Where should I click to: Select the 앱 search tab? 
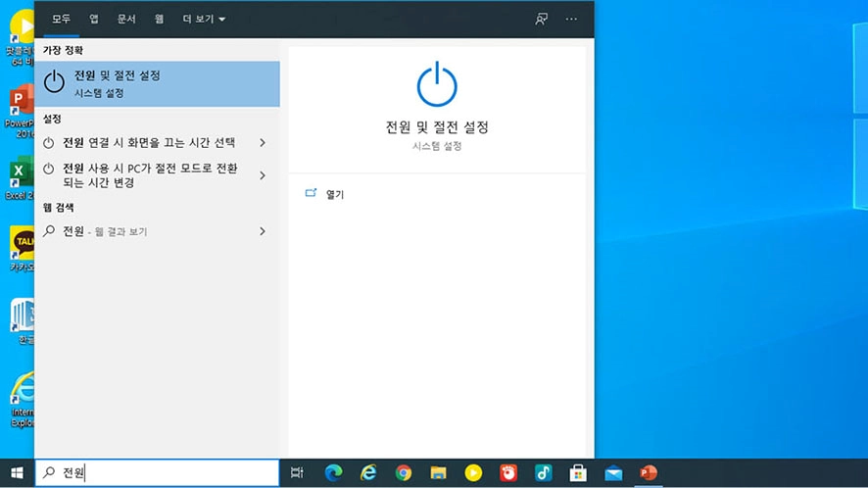(x=94, y=19)
